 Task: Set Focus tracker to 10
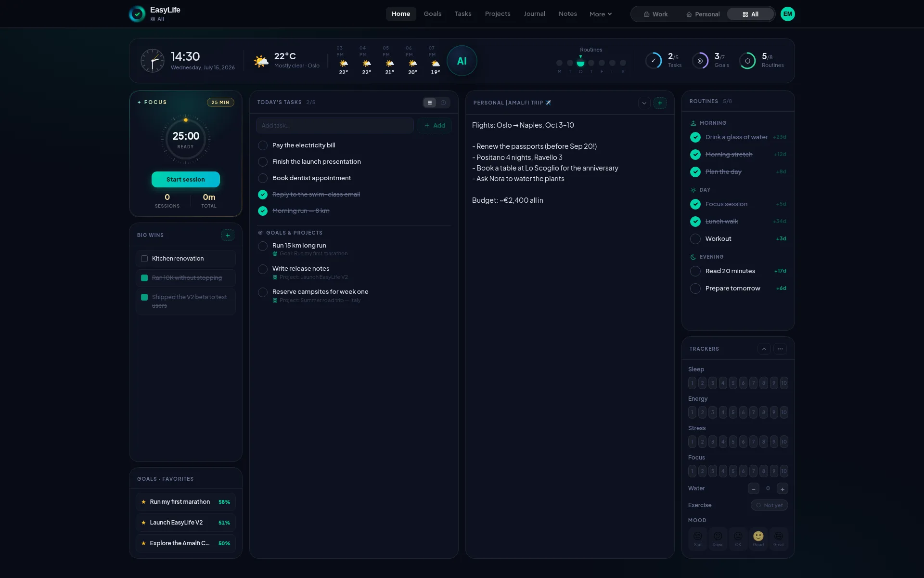[784, 471]
